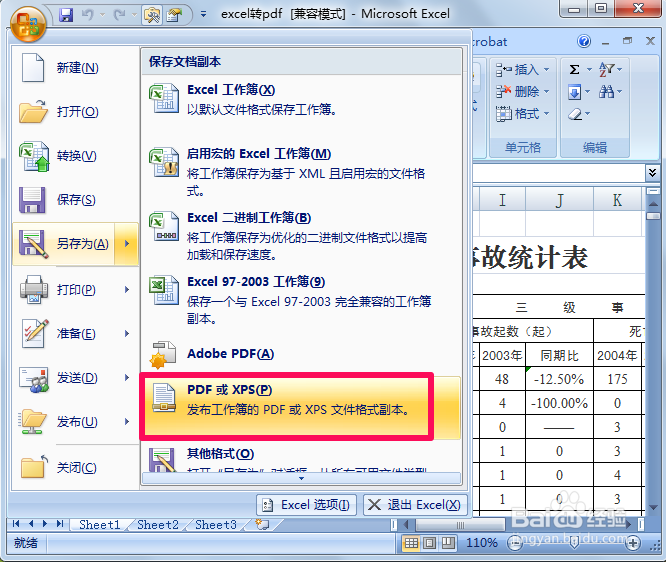
Task: Switch to Normal view icon
Action: [411, 543]
